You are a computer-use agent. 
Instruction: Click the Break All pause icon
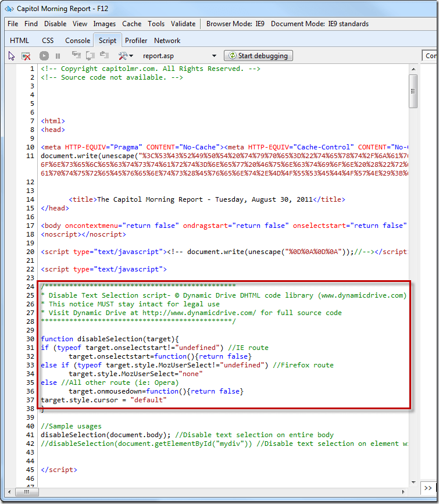point(58,56)
